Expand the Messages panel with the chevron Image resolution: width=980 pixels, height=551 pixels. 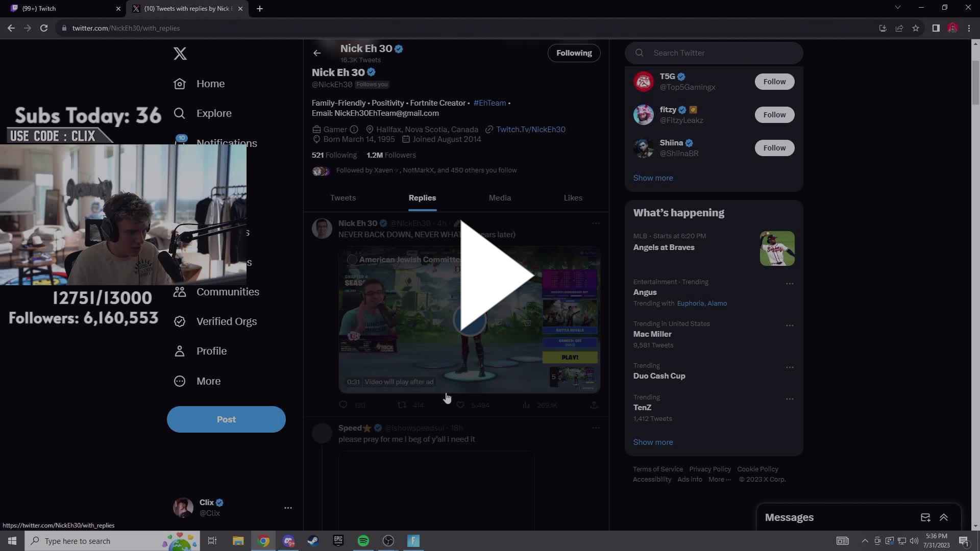click(942, 517)
